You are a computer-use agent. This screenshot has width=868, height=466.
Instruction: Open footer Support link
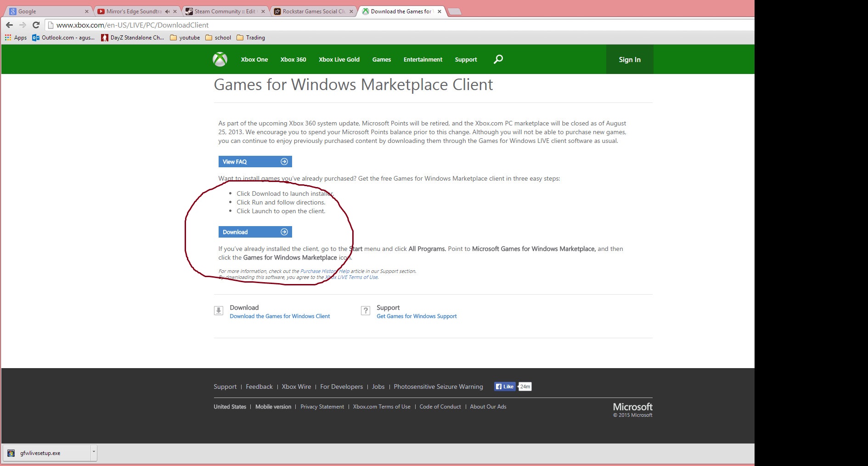(225, 386)
